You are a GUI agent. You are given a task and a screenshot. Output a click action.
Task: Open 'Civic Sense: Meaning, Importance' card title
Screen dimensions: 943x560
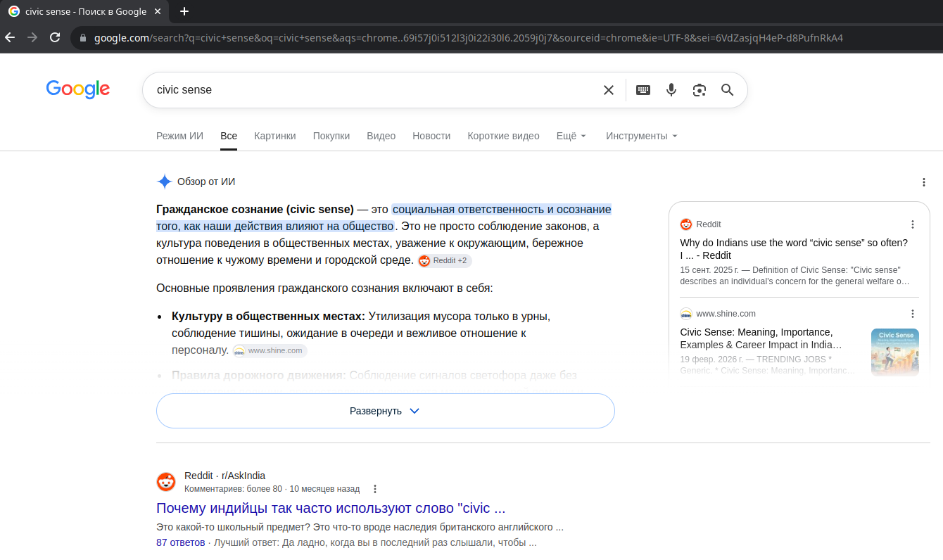click(761, 338)
